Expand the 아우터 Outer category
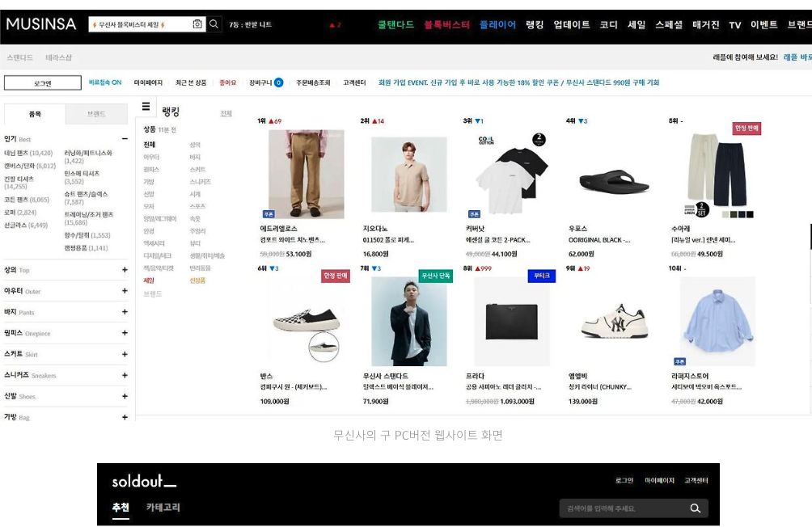This screenshot has height=527, width=812. point(125,291)
